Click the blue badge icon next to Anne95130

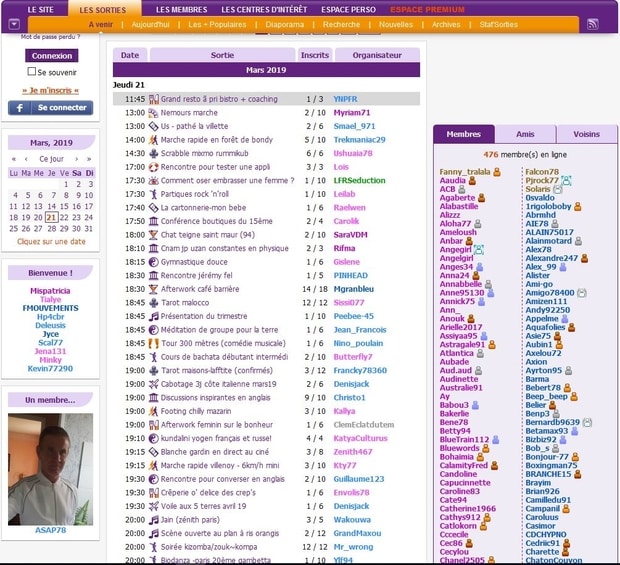tap(490, 293)
